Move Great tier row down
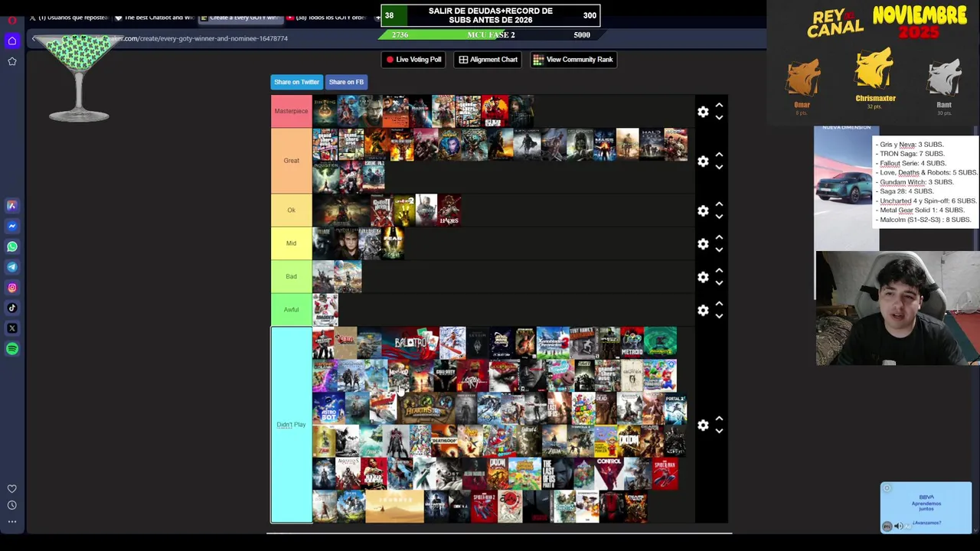This screenshot has height=551, width=980. pyautogui.click(x=719, y=168)
